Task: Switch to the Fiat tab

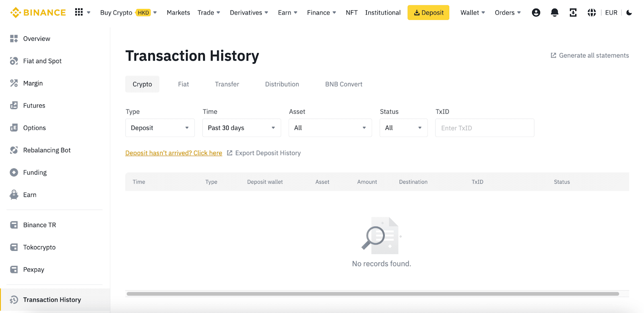Action: click(x=183, y=84)
